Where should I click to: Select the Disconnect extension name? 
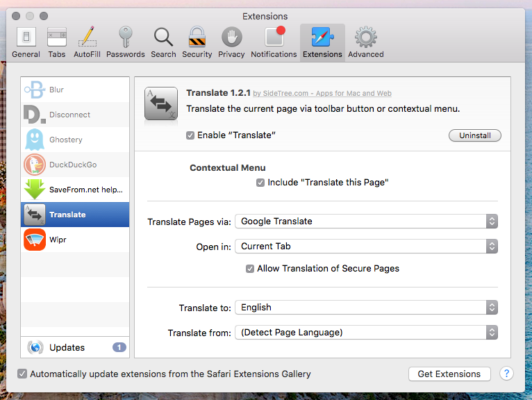70,115
